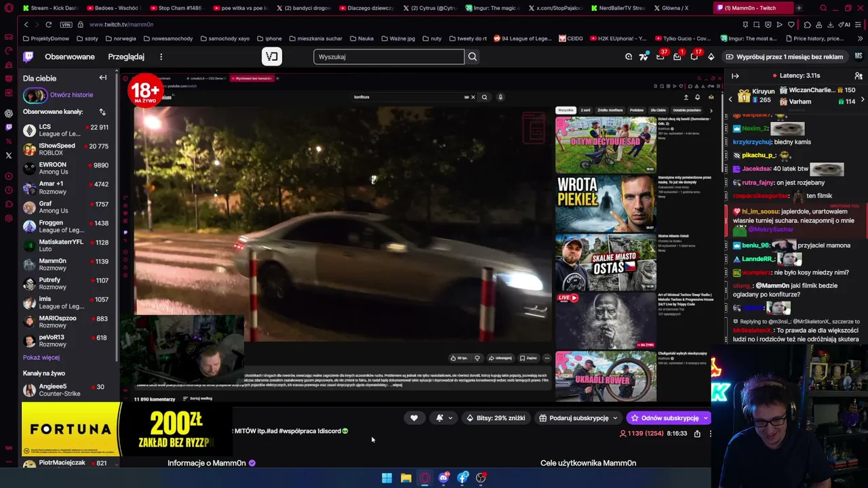Open the X icon in Opera sidebar
868x488 pixels.
pyautogui.click(x=8, y=155)
